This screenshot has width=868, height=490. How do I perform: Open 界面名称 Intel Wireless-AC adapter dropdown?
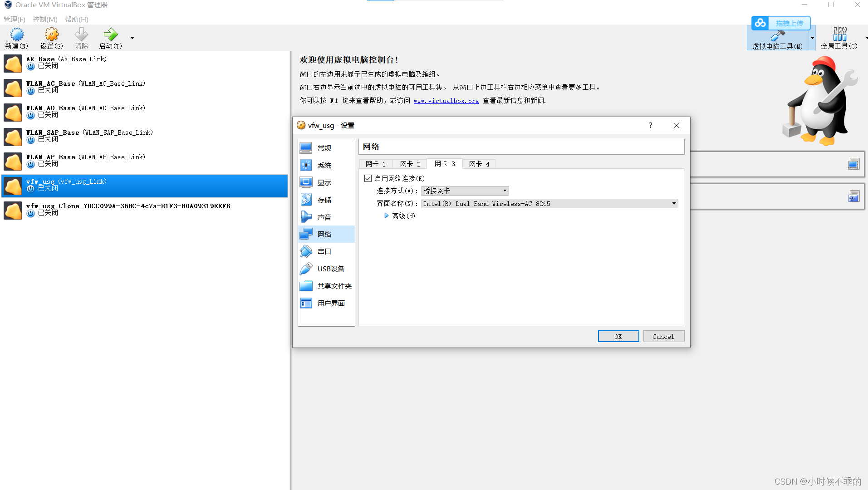(x=550, y=203)
